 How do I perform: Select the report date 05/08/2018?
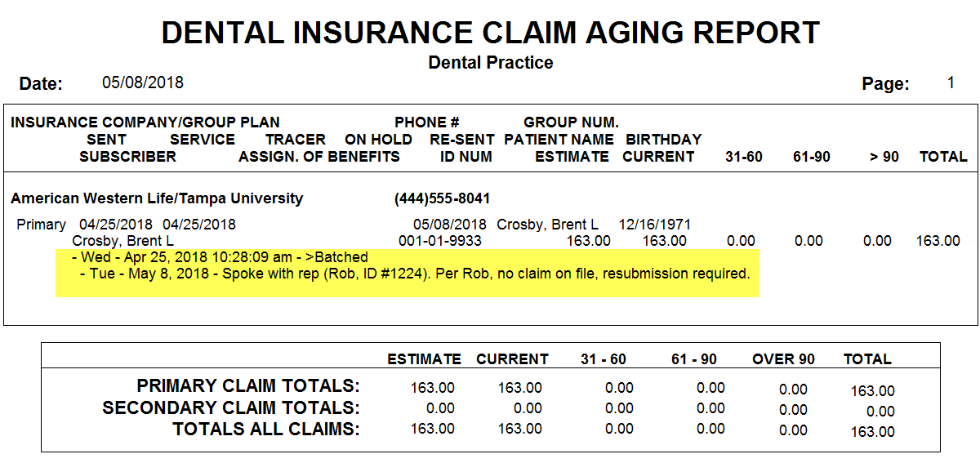click(x=143, y=82)
